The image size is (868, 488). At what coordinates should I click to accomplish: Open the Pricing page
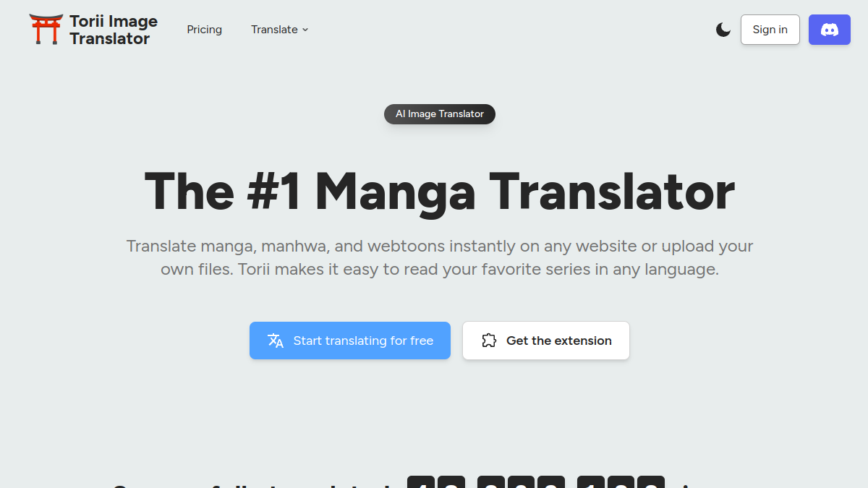[204, 30]
